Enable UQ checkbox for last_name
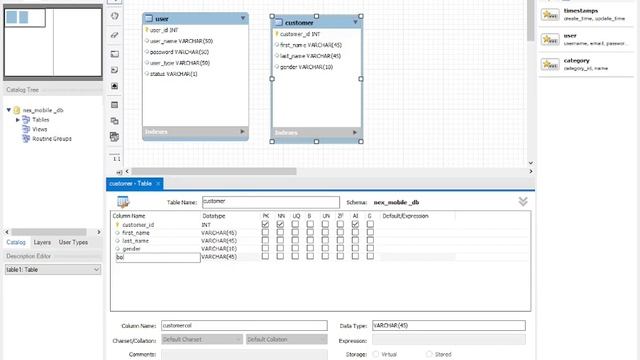The height and width of the screenshot is (360, 640). click(295, 240)
